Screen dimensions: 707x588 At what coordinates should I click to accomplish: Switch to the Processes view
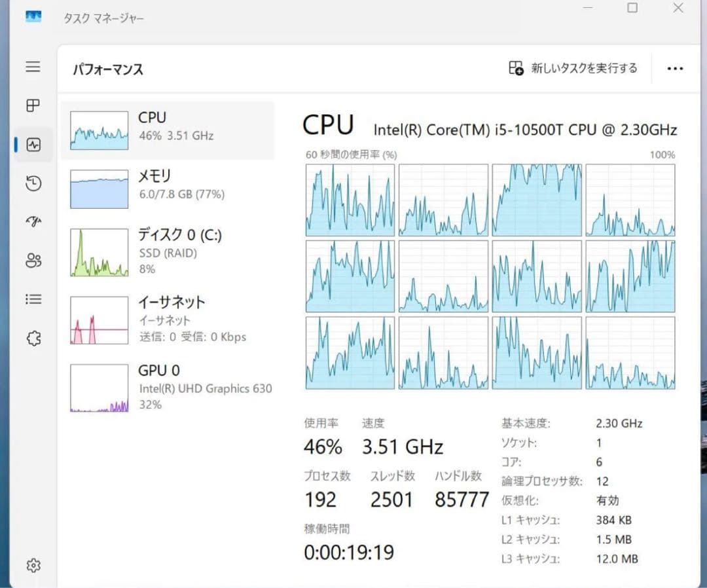[33, 105]
